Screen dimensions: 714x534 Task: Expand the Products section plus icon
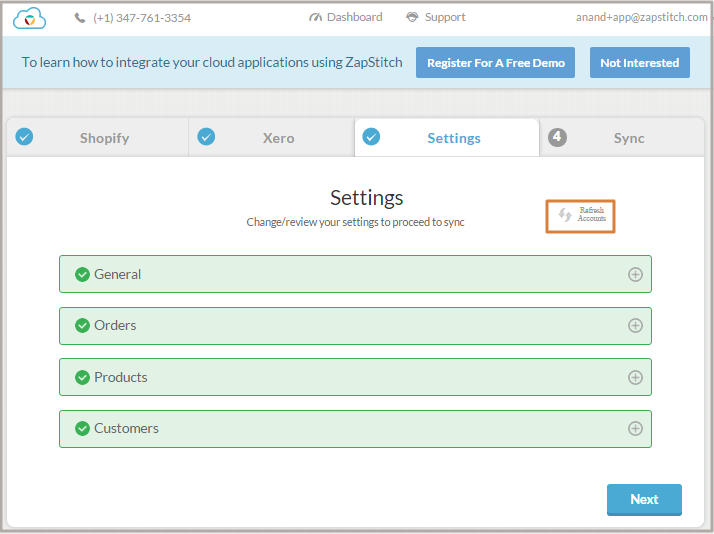pos(635,377)
